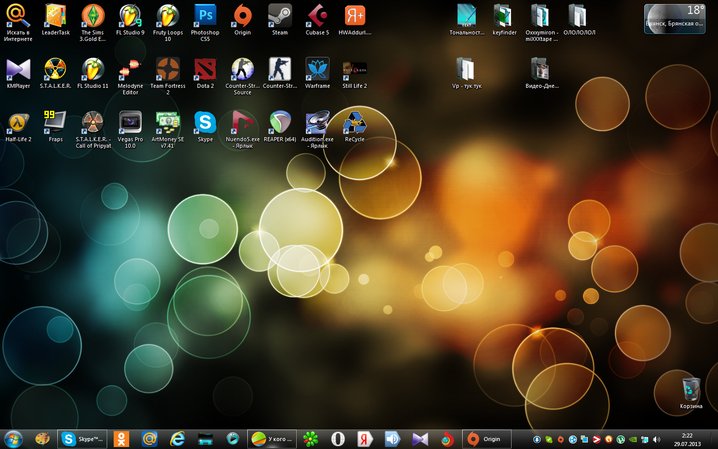
Task: Open the Корзина recycle bin
Action: [x=691, y=394]
